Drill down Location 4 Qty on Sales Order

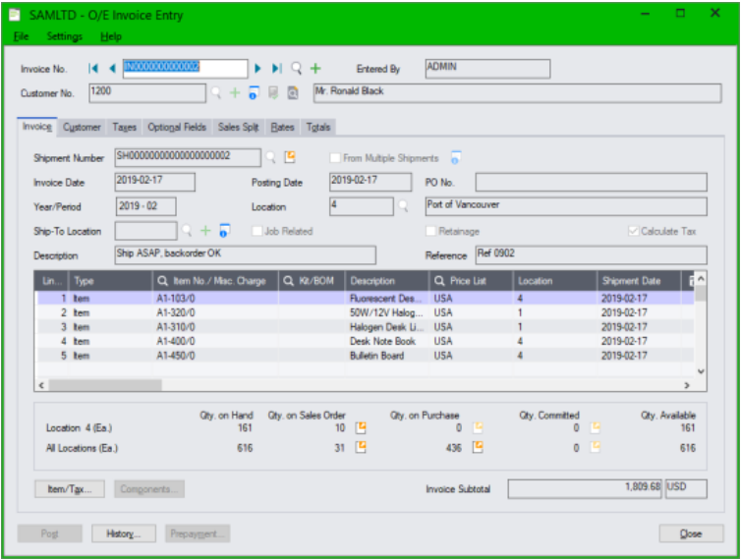(361, 427)
